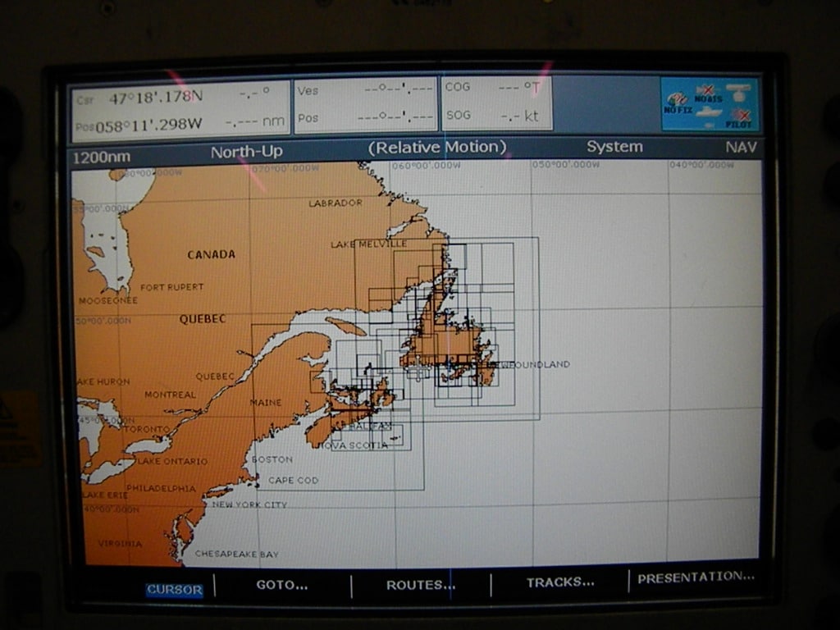The width and height of the screenshot is (840, 630).
Task: Click the NO FIX status icon
Action: click(x=675, y=100)
